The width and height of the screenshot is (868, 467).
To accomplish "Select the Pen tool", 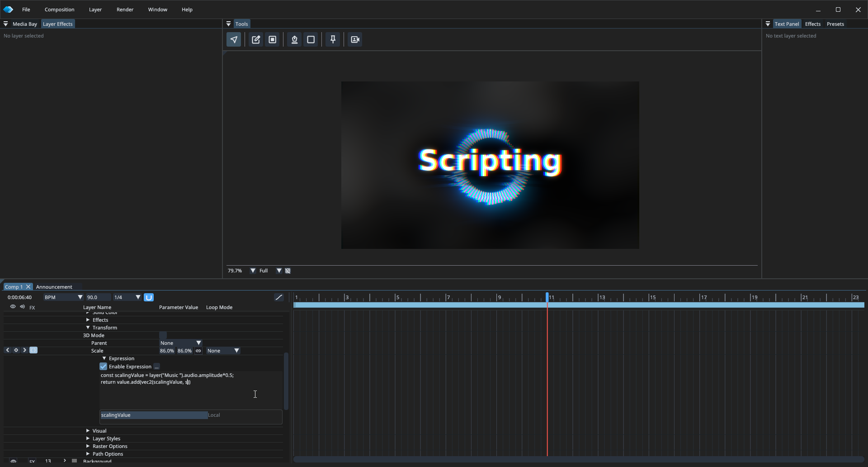I will pyautogui.click(x=294, y=40).
